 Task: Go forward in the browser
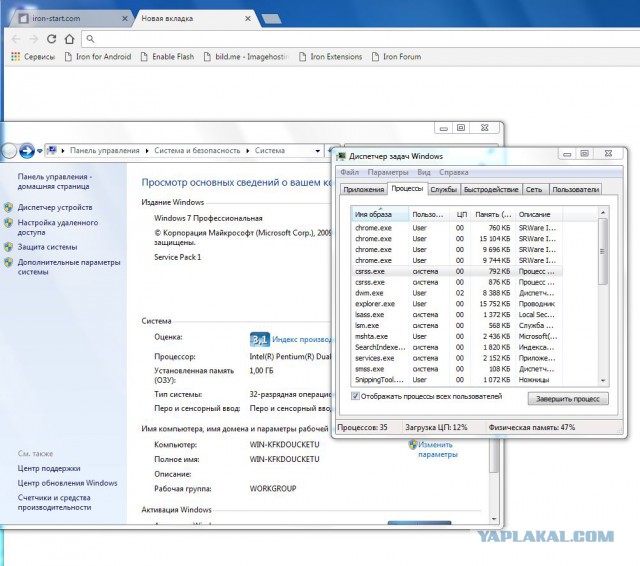33,39
